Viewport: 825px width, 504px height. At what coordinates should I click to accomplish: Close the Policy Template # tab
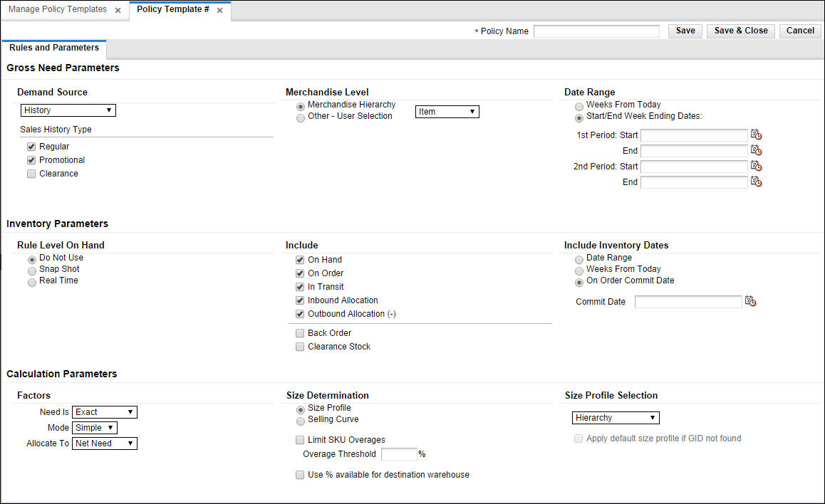pos(220,11)
